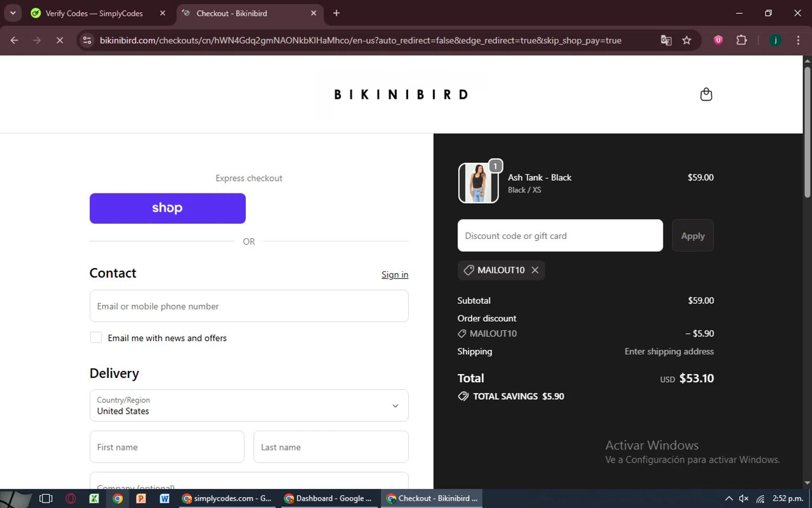This screenshot has height=508, width=812.
Task: Click the order discount amount – $5.90
Action: click(x=699, y=334)
